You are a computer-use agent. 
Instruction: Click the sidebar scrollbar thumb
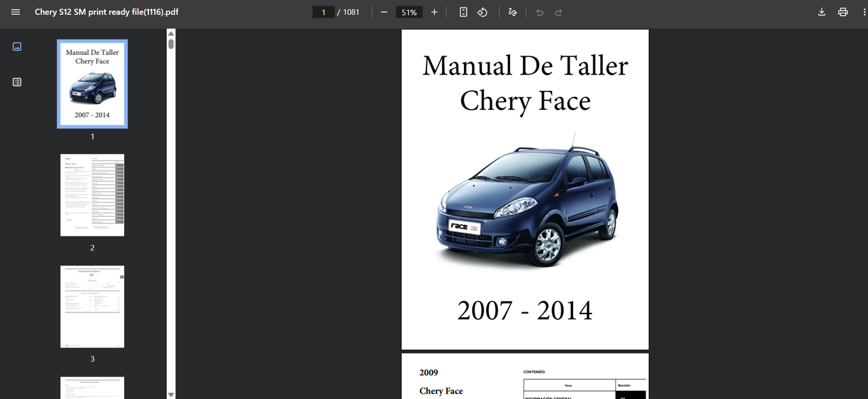point(171,44)
